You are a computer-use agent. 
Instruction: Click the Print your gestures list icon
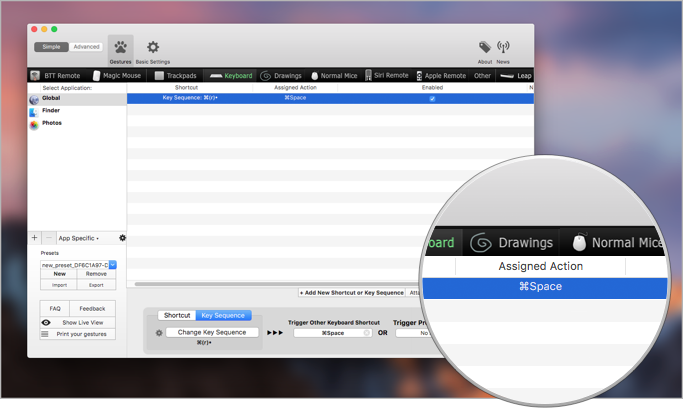pyautogui.click(x=44, y=334)
